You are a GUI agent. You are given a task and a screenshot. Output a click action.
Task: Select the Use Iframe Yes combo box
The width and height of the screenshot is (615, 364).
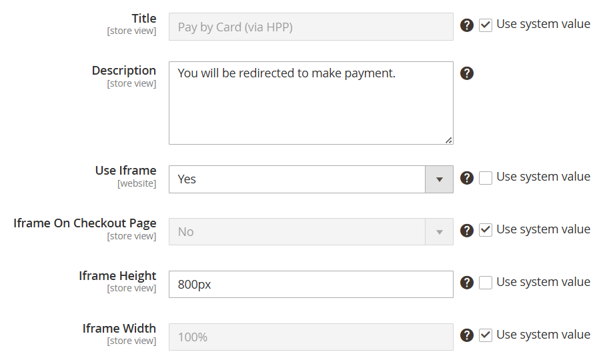311,179
